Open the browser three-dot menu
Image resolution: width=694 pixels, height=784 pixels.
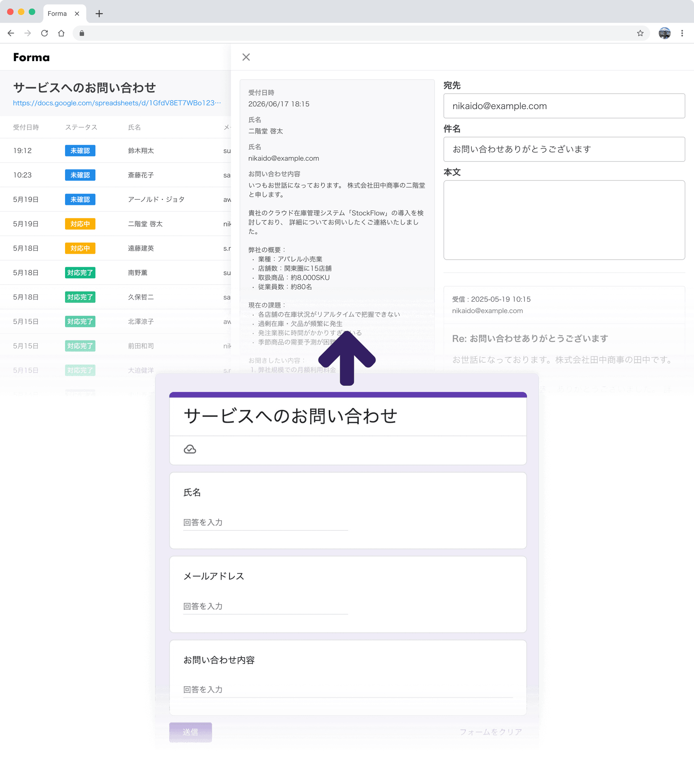point(682,33)
